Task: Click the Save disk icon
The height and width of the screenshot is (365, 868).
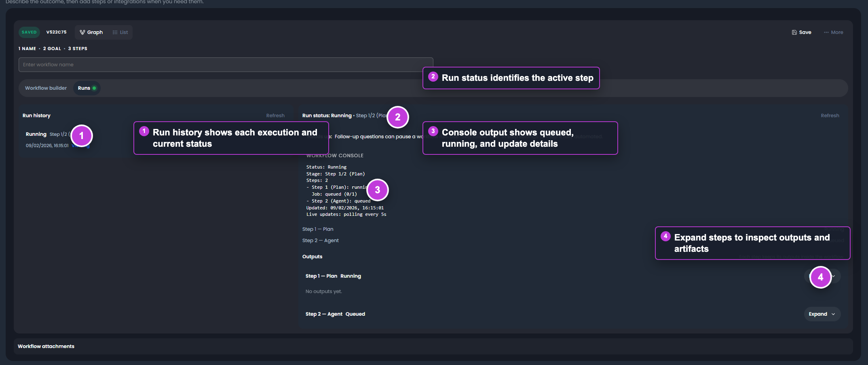Action: coord(794,32)
